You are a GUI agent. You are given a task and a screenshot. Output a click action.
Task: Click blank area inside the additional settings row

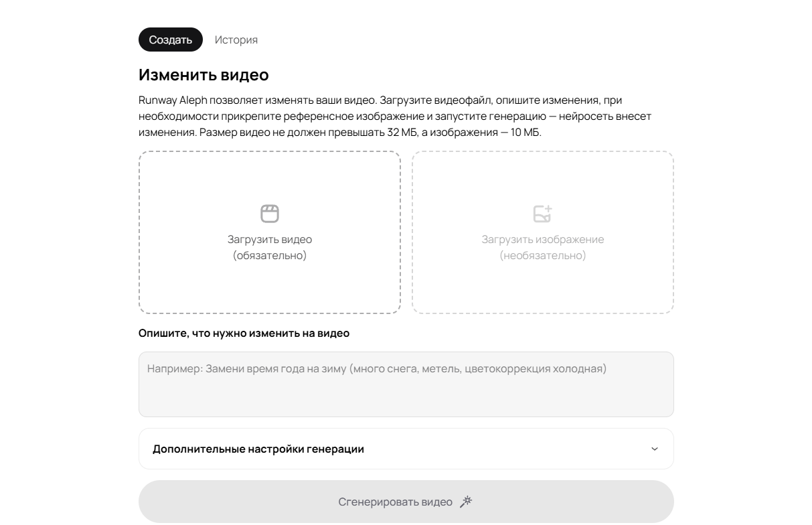click(x=509, y=449)
